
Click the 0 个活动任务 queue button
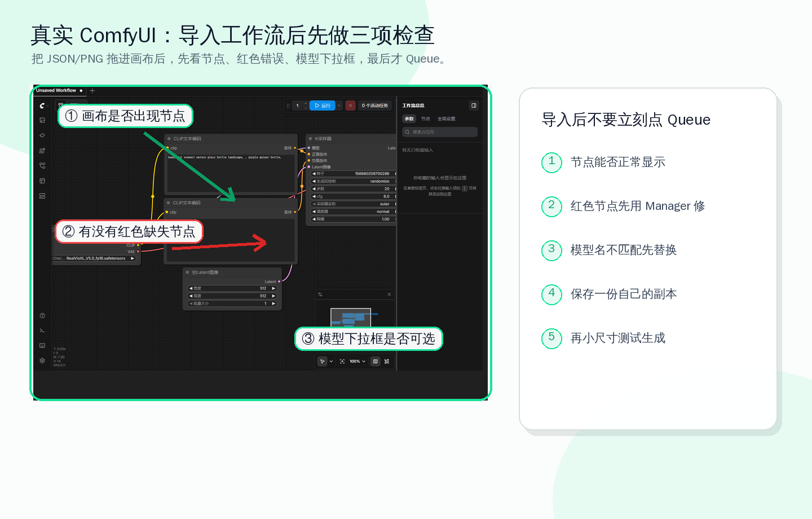[x=375, y=105]
